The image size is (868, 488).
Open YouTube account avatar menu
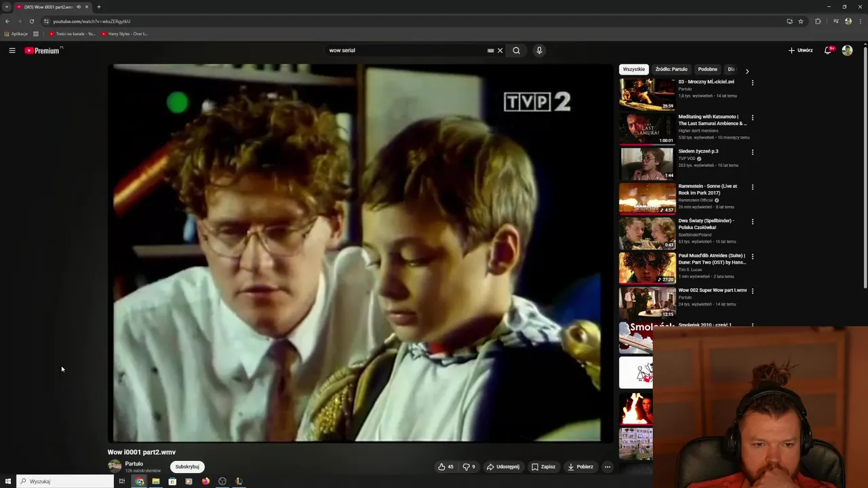pyautogui.click(x=847, y=50)
